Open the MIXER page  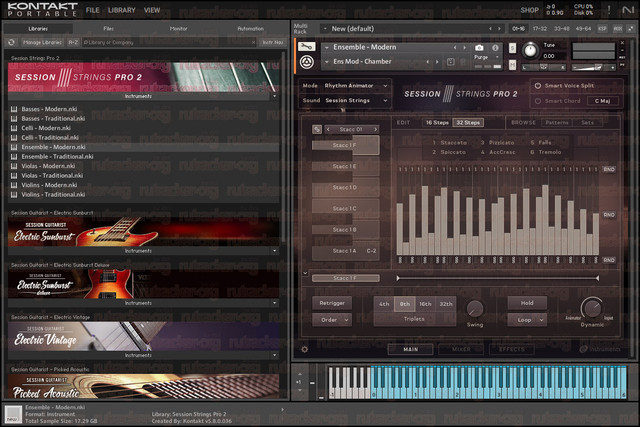click(x=461, y=349)
